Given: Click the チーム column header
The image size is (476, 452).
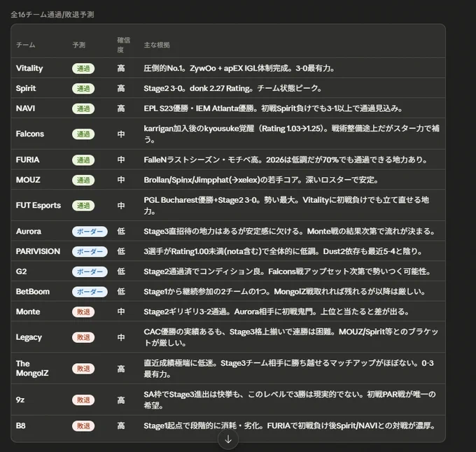Looking at the screenshot, I should click(25, 45).
